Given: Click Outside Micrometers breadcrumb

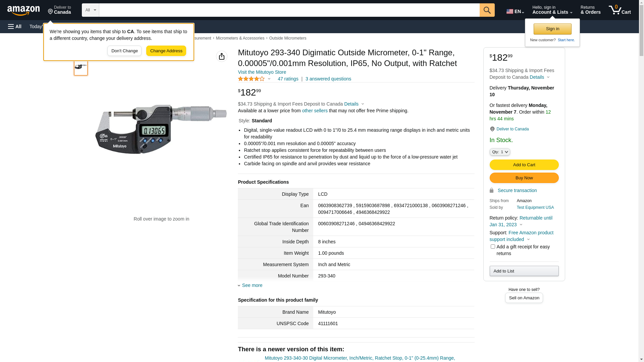Looking at the screenshot, I should pyautogui.click(x=287, y=38).
